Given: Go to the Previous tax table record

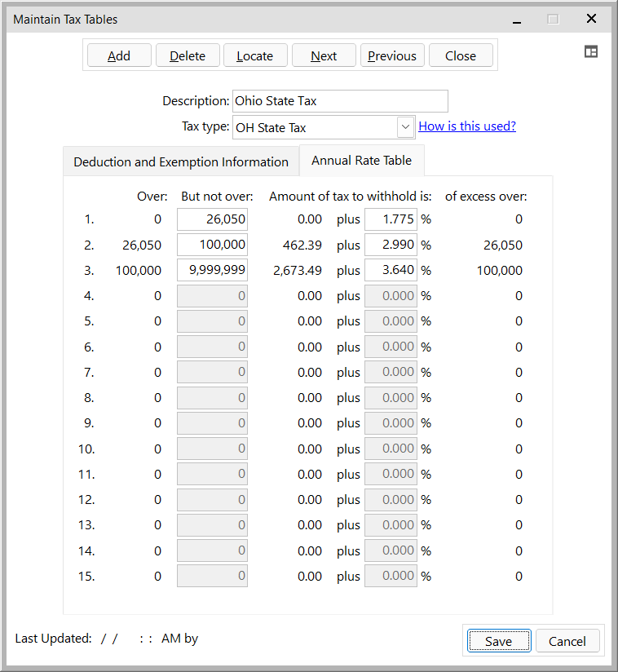Looking at the screenshot, I should click(391, 55).
